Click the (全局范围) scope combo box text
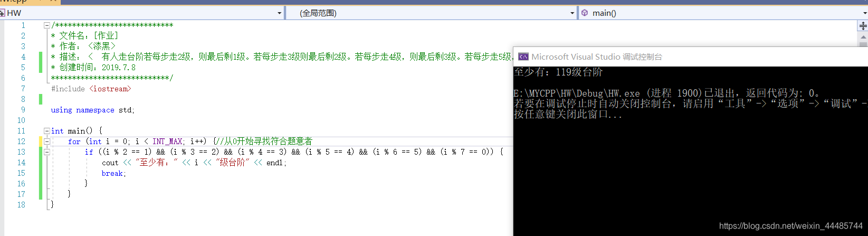Image resolution: width=868 pixels, height=236 pixels. (318, 13)
